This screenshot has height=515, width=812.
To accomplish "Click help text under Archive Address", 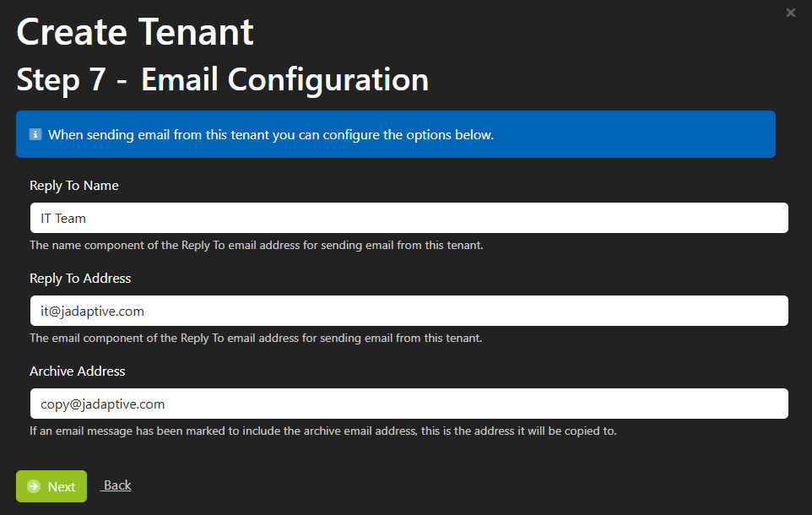I will tap(323, 431).
